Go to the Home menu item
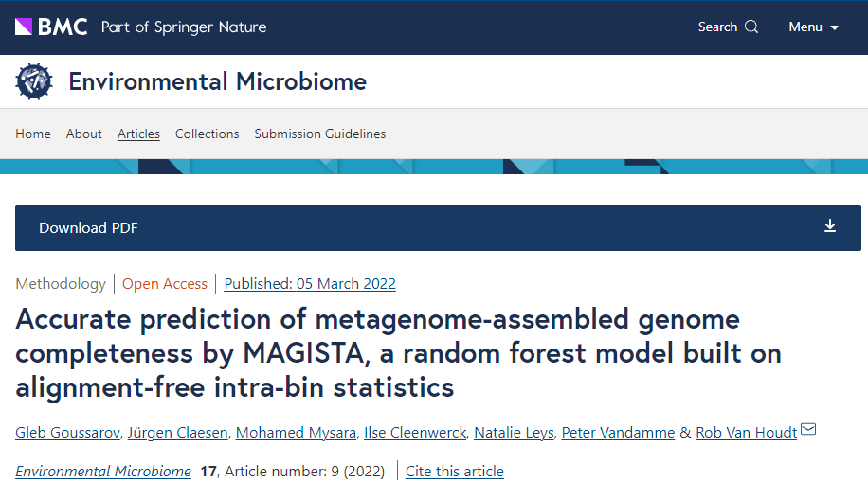The image size is (868, 483). [x=33, y=134]
